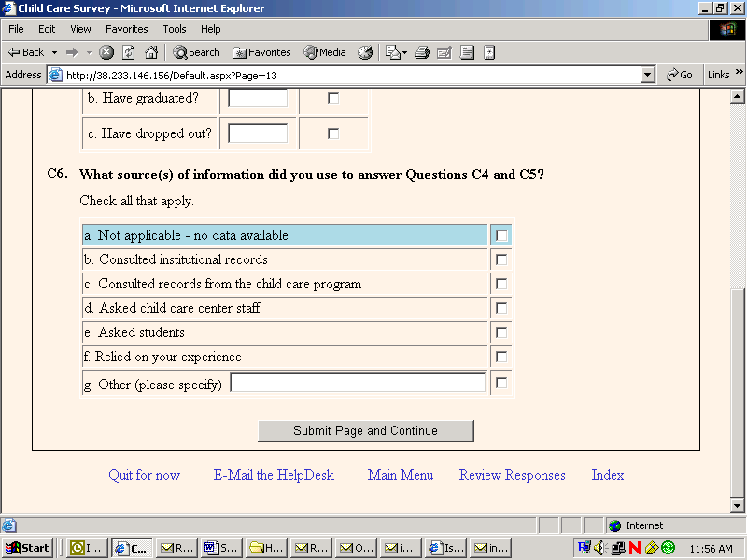
Task: Click the Mail toolbar icon
Action: coord(393,52)
